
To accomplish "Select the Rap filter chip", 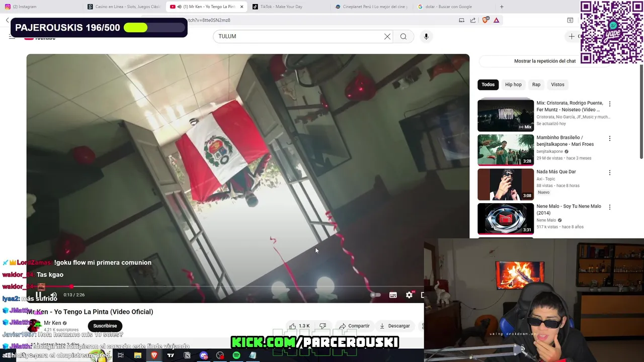I will coord(536,84).
